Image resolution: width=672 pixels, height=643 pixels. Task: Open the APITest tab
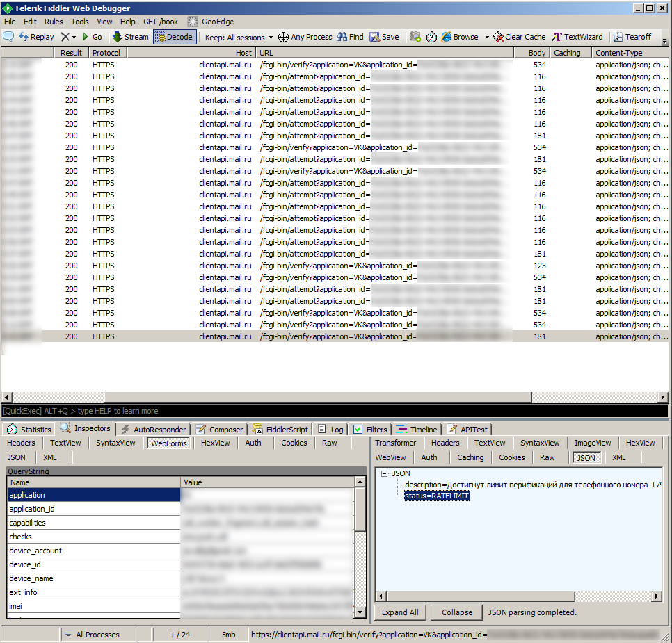467,429
